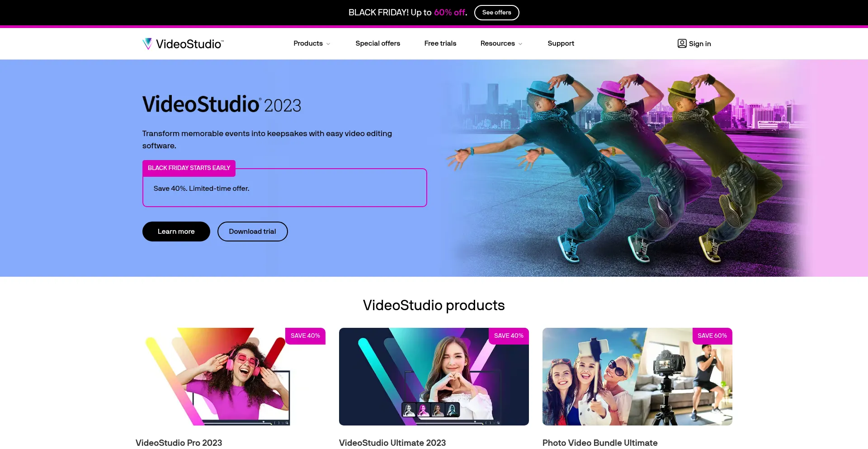Expand the Resources dropdown chevron
This screenshot has width=868, height=449.
pyautogui.click(x=520, y=44)
